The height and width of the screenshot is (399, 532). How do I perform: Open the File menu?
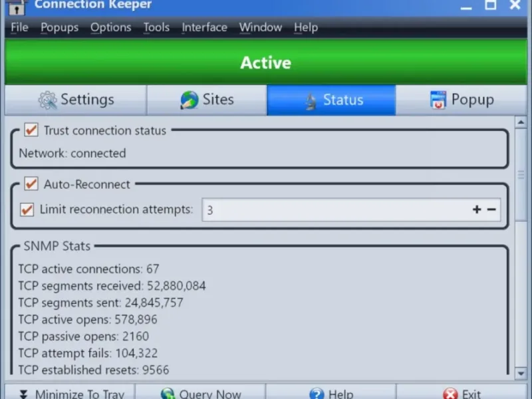19,27
